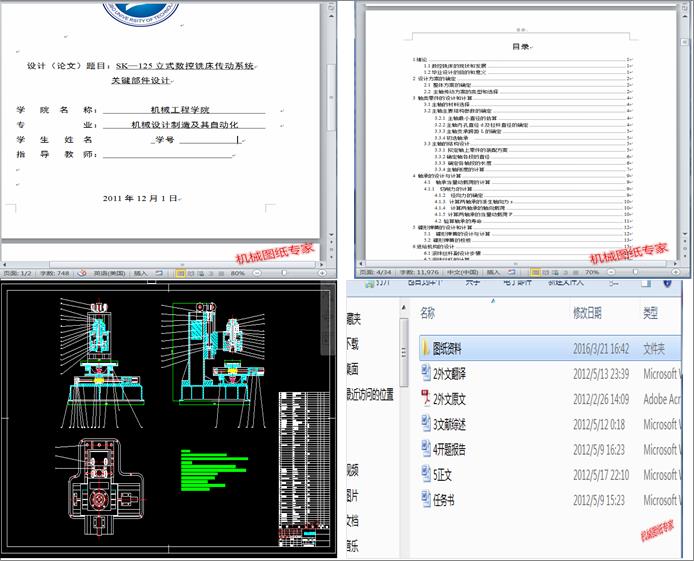Screen dimensions: 694x561
Task: Select the file named 3文献综述
Action: click(x=449, y=425)
